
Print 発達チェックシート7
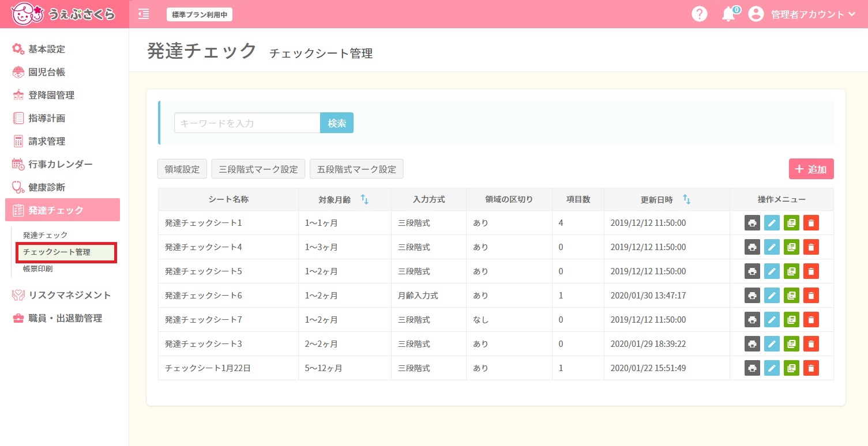click(752, 320)
